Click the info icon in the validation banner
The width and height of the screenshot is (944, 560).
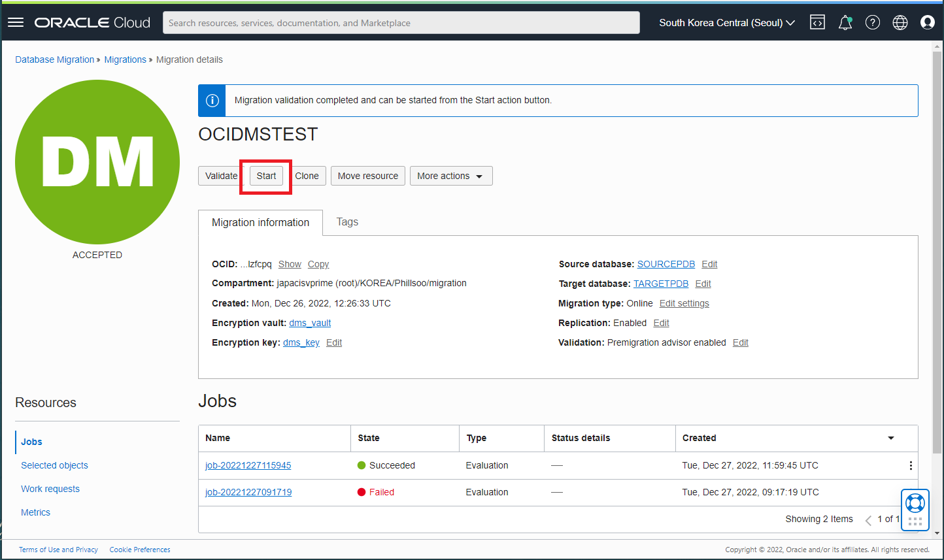[212, 101]
